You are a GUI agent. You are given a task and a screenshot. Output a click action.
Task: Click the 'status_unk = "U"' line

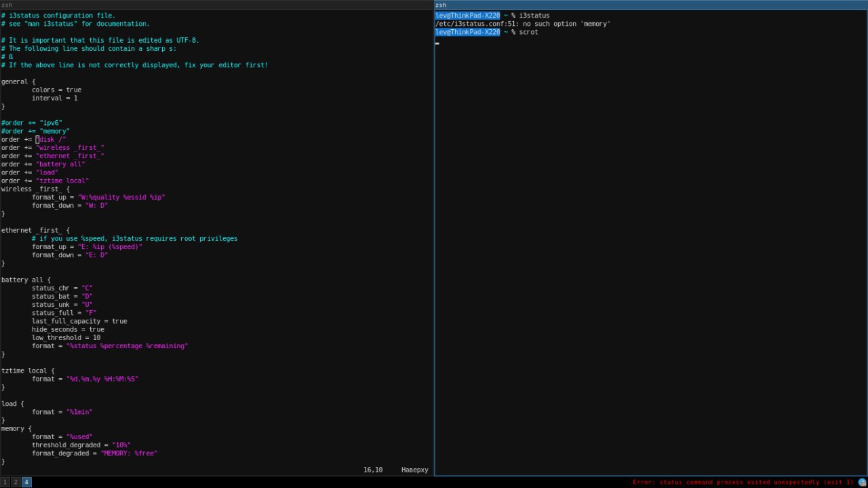click(x=62, y=304)
